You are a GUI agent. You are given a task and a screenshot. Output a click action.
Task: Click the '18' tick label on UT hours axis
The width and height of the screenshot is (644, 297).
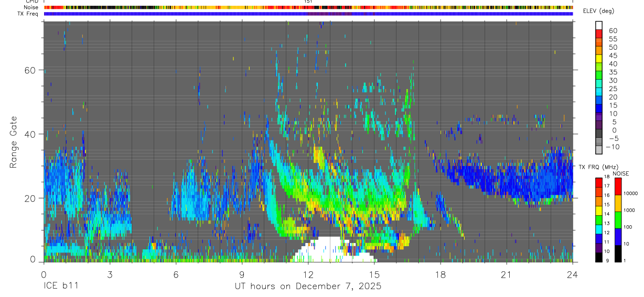tap(440, 274)
